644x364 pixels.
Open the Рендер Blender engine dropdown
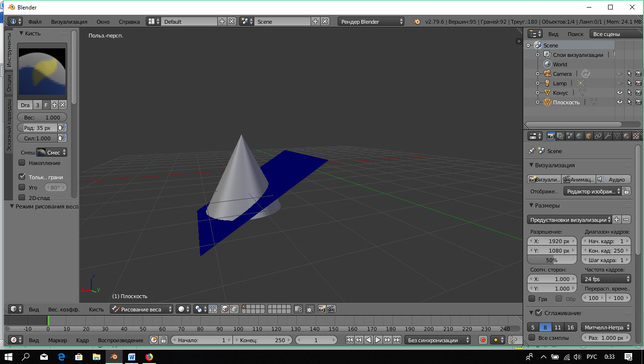click(x=371, y=22)
